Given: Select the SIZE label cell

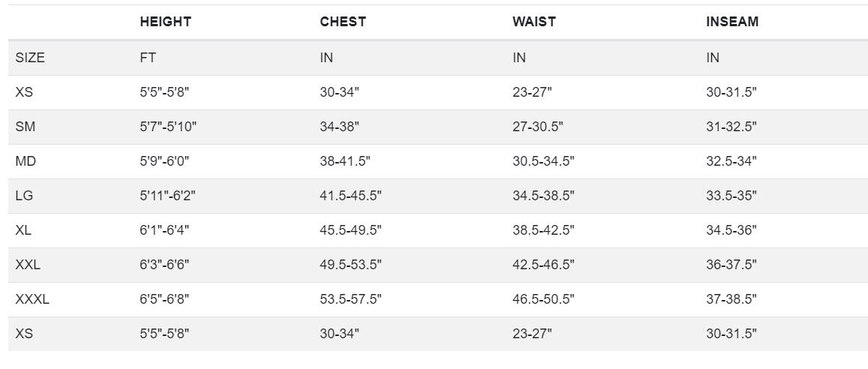Looking at the screenshot, I should 30,58.
